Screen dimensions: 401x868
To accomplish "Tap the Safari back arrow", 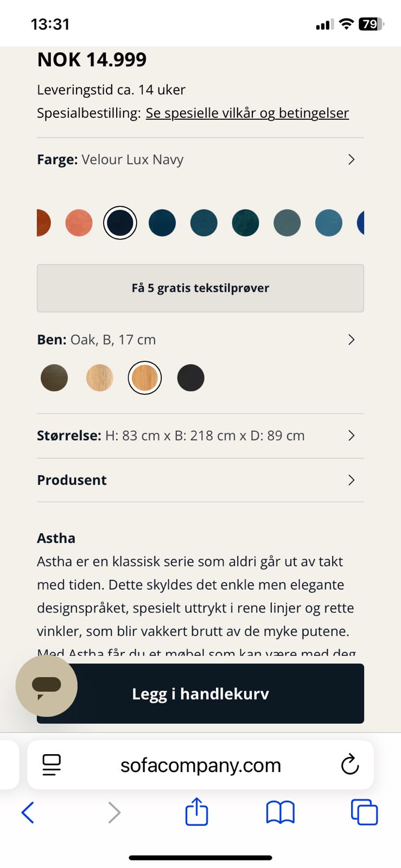I will (x=28, y=813).
